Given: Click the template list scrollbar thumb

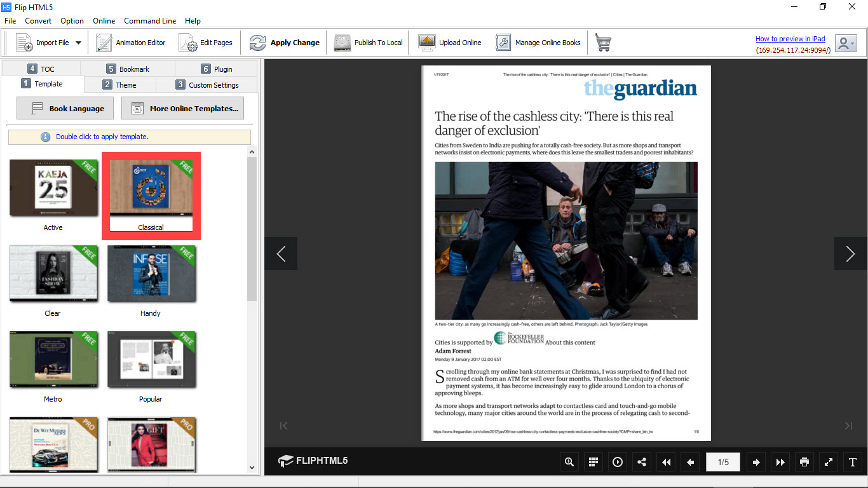Looking at the screenshot, I should 252,229.
